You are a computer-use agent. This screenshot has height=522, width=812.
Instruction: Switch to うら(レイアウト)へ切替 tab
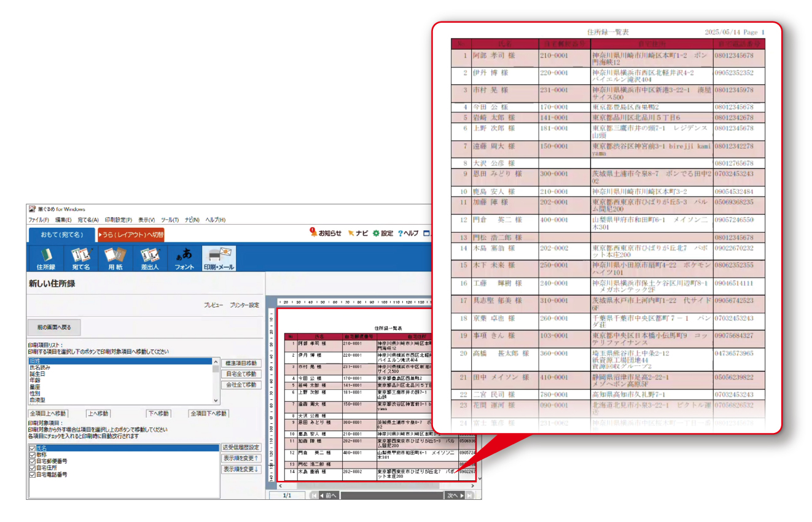(131, 235)
